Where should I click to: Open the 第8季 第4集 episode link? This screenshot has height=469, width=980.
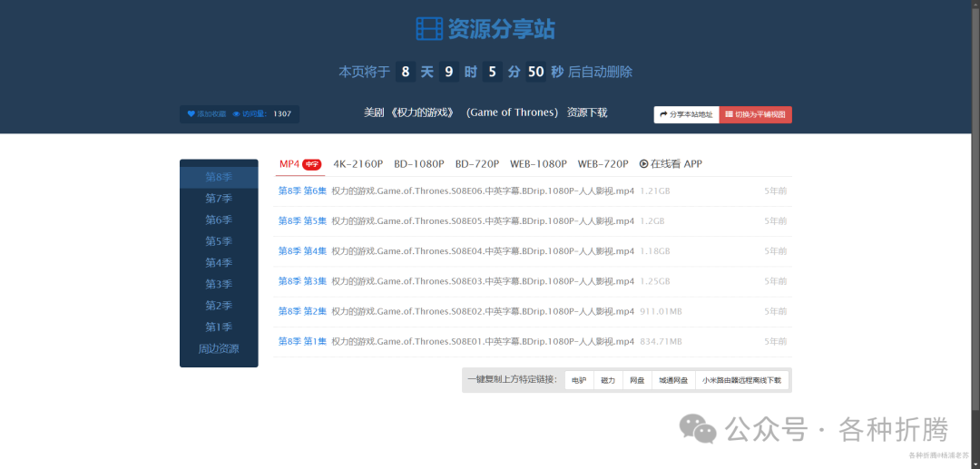click(x=302, y=251)
